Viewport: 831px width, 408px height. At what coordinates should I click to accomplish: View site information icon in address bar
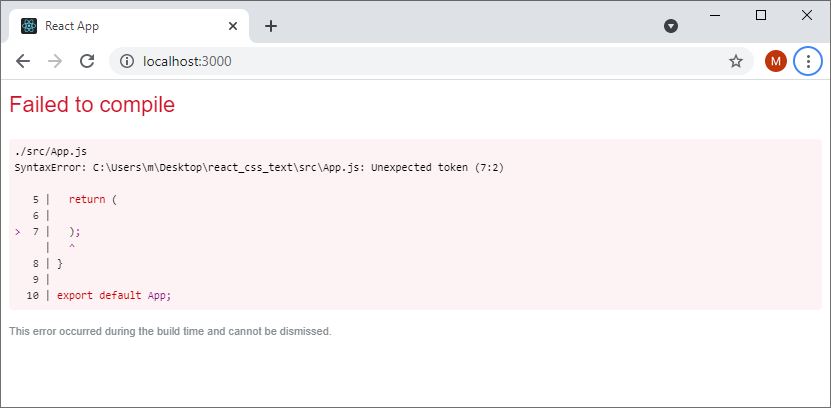[127, 61]
